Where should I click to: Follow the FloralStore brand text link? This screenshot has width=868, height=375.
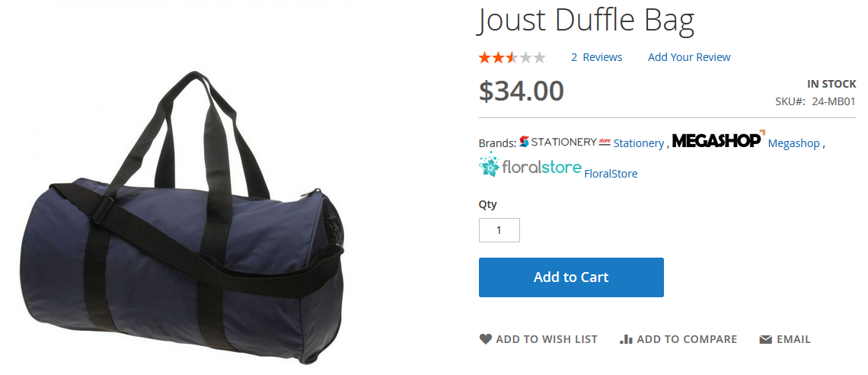(x=611, y=173)
